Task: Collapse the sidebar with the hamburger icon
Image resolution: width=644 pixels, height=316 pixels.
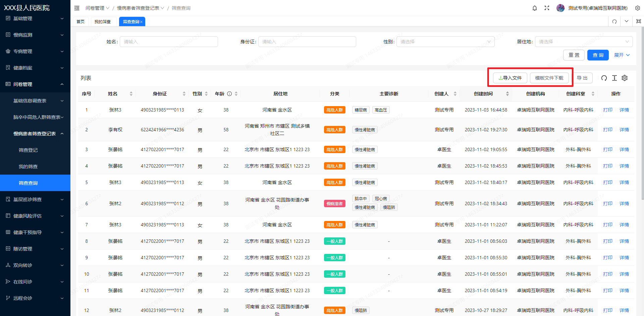Action: 77,8
